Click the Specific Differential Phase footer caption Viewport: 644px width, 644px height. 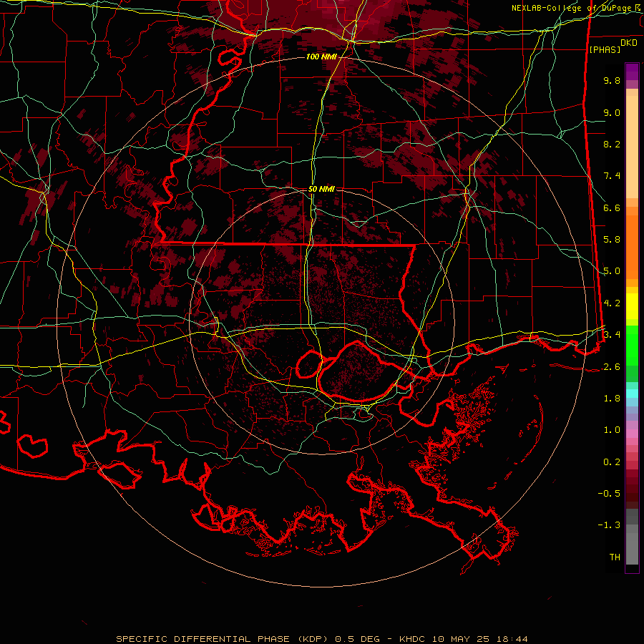[321, 639]
